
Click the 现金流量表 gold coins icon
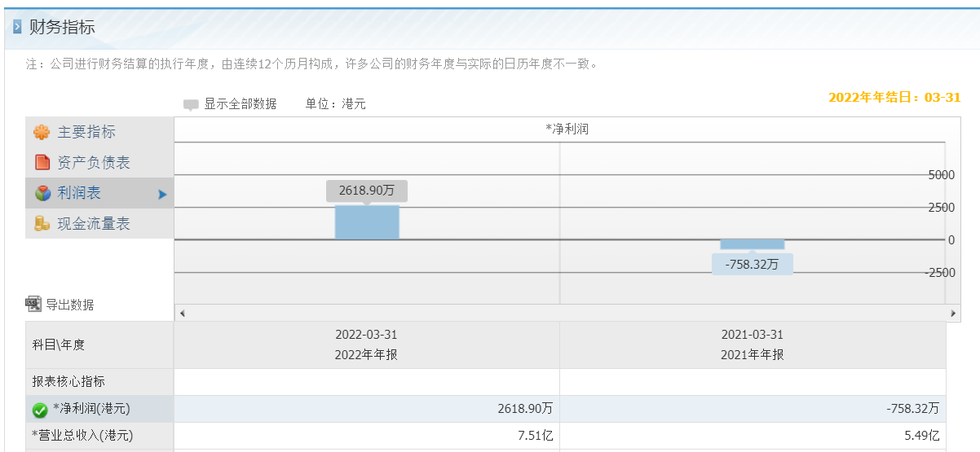click(x=42, y=223)
